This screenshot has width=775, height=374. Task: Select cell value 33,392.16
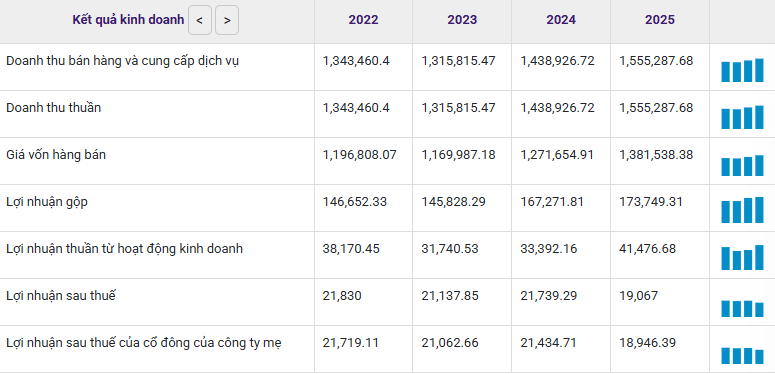click(549, 249)
